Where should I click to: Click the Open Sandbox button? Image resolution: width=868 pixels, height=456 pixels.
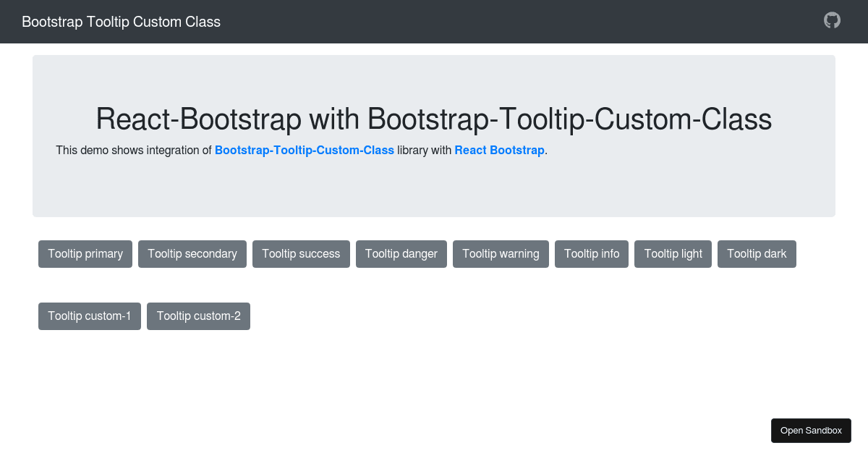pos(811,431)
